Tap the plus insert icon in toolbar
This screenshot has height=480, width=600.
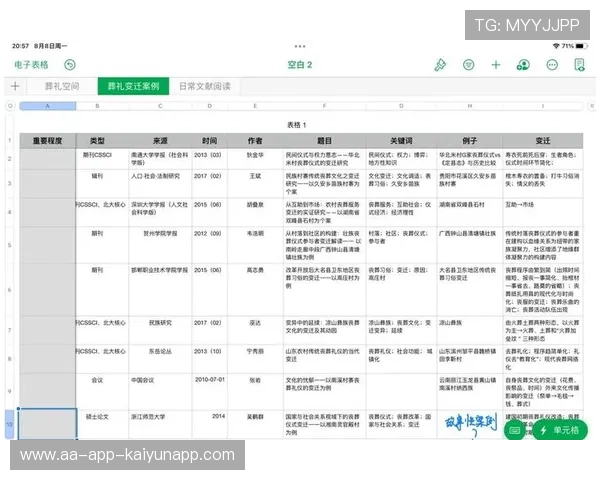coord(496,65)
